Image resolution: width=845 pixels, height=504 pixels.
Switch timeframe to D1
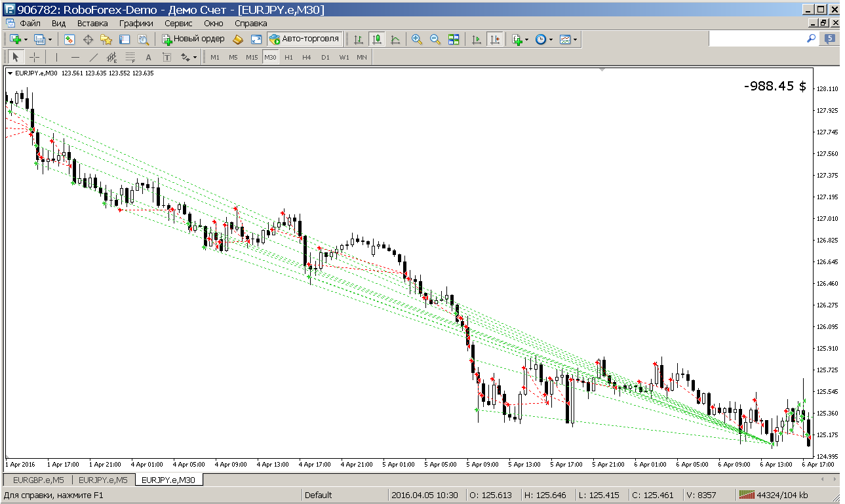tap(325, 57)
